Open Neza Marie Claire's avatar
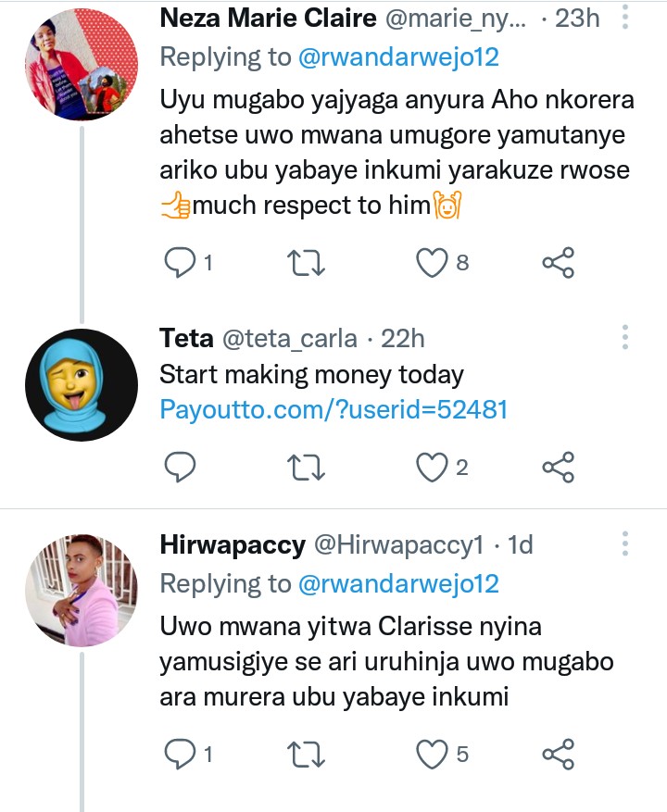The image size is (667, 812). click(82, 65)
